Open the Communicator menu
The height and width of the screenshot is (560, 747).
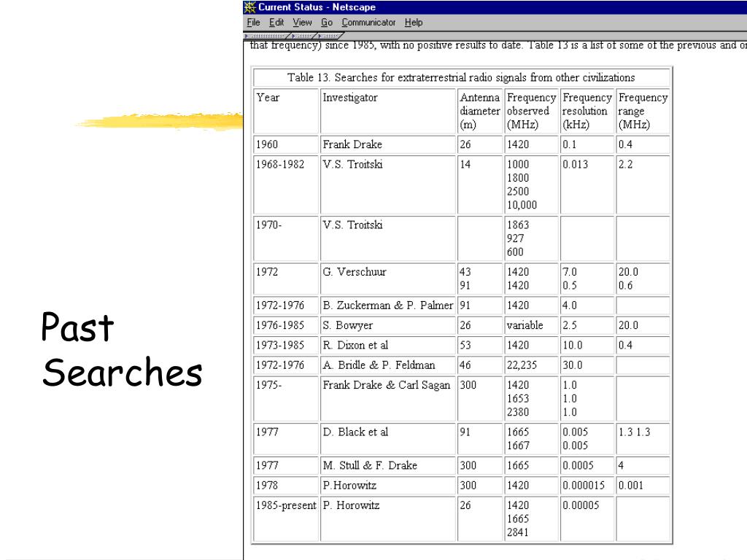coord(368,23)
